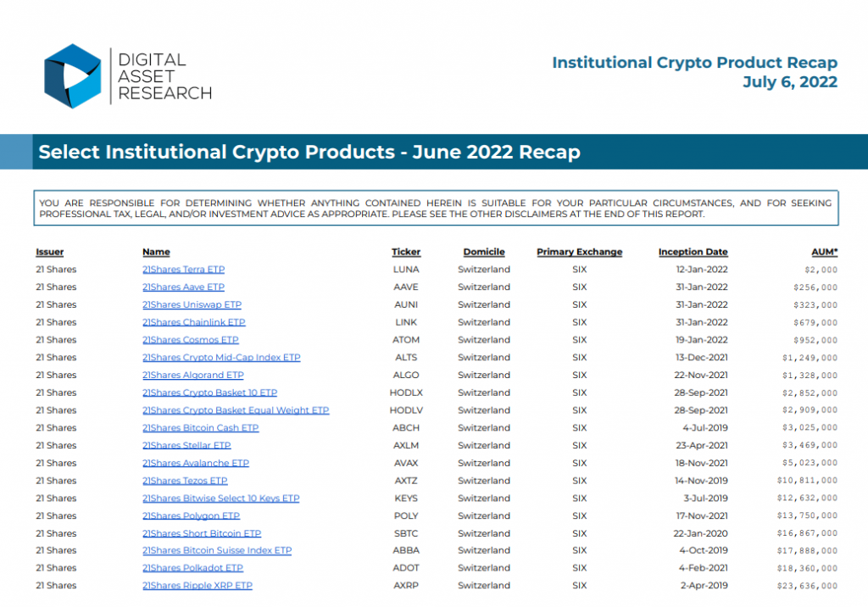Select the AUNI ticker cell
Screen dimensions: 868x607
click(x=406, y=305)
